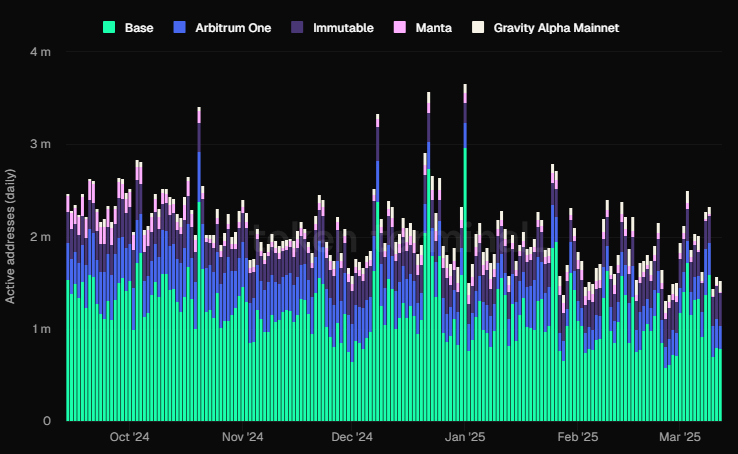Viewport: 738px width, 454px height.
Task: Click the Active addresses (daily) axis title
Action: pos(10,236)
